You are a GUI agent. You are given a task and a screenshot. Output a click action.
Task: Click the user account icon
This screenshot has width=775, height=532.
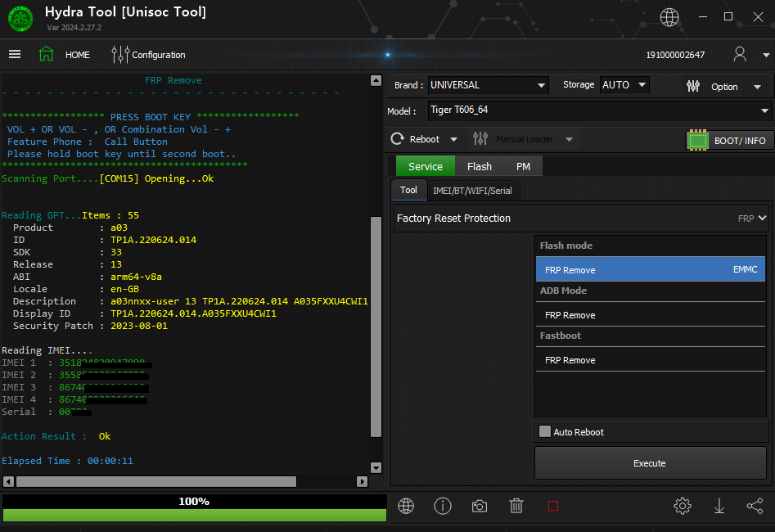pyautogui.click(x=740, y=55)
